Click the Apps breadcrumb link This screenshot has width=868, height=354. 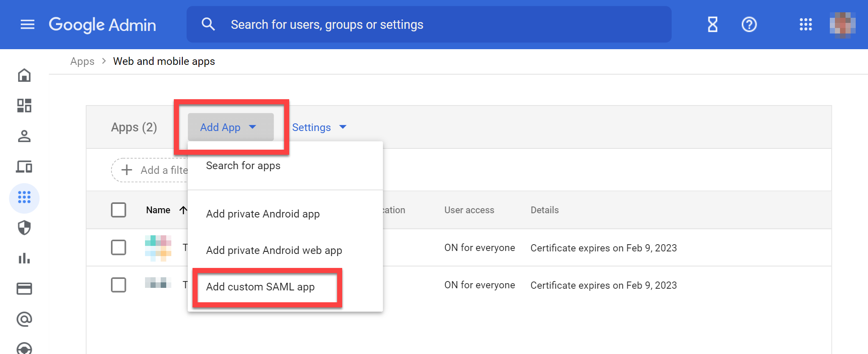coord(82,61)
